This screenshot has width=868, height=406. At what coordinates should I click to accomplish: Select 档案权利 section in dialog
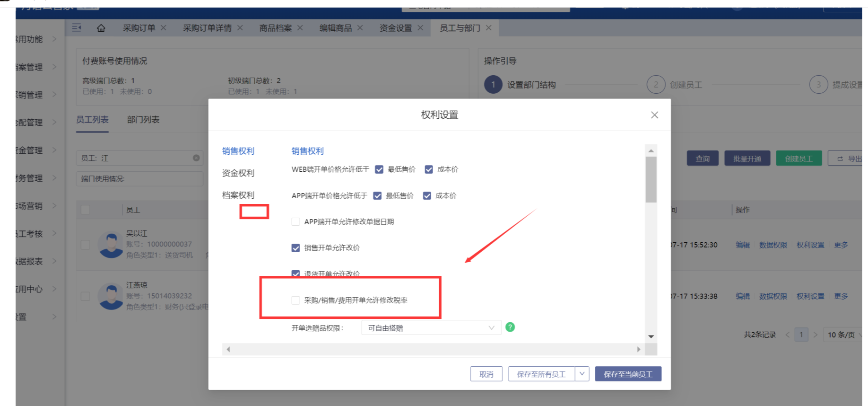238,195
